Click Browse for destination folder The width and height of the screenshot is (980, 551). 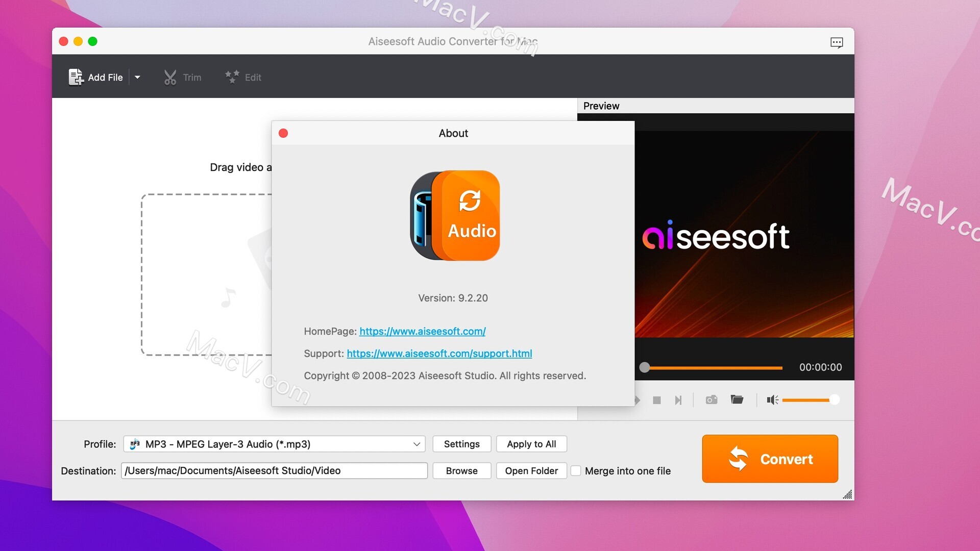[x=461, y=470]
